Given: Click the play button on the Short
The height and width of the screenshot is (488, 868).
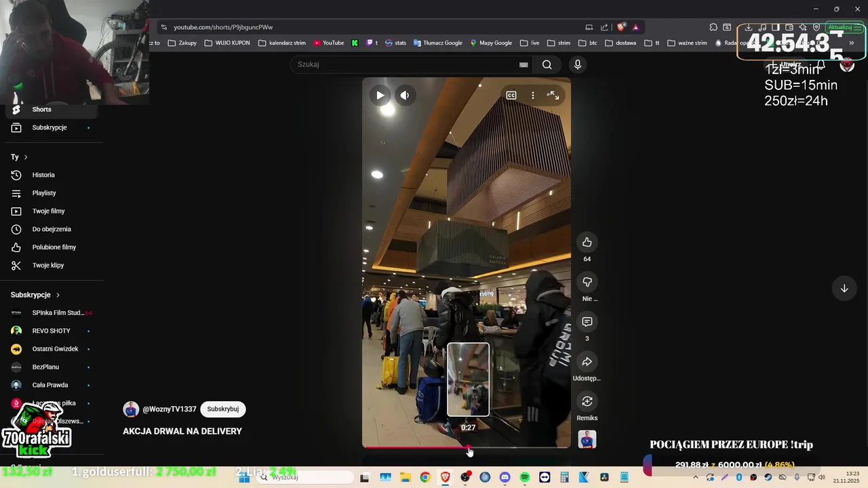Looking at the screenshot, I should click(x=380, y=96).
